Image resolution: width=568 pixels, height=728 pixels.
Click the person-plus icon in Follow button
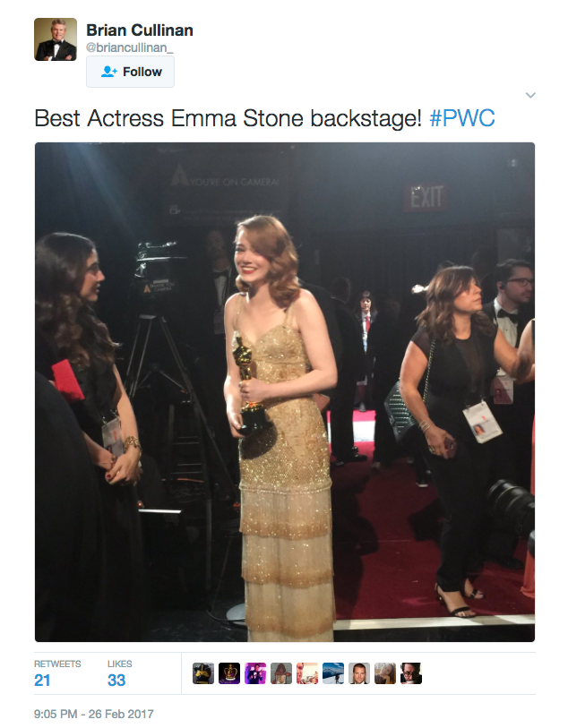[109, 72]
